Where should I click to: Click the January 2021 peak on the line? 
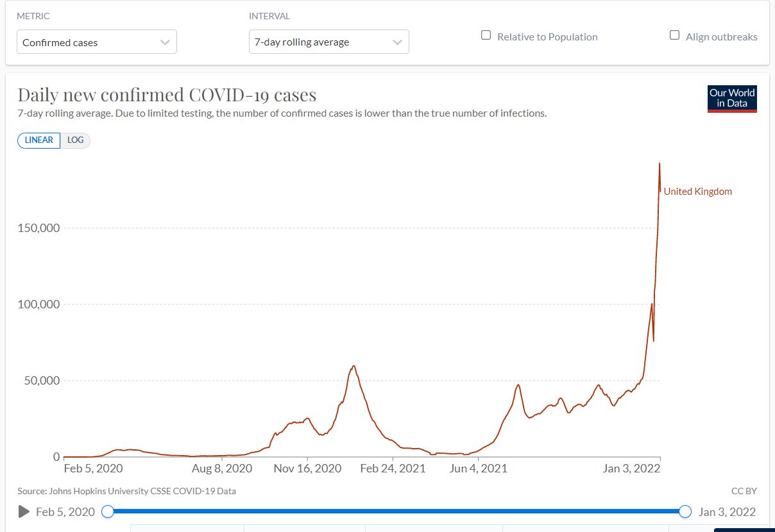[353, 366]
